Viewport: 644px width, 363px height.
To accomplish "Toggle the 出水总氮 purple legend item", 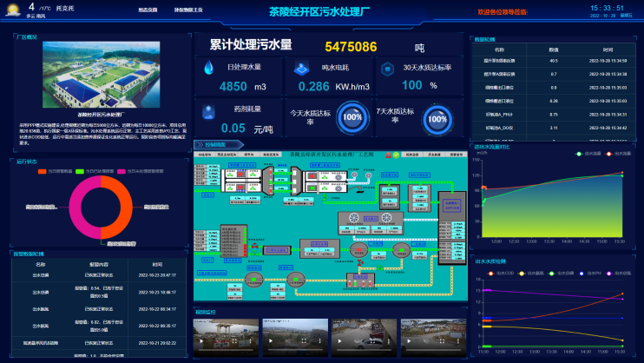I will 619,273.
